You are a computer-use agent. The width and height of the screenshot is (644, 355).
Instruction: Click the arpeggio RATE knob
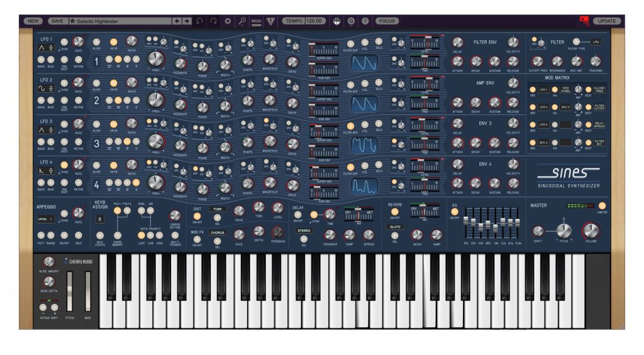coord(78,213)
